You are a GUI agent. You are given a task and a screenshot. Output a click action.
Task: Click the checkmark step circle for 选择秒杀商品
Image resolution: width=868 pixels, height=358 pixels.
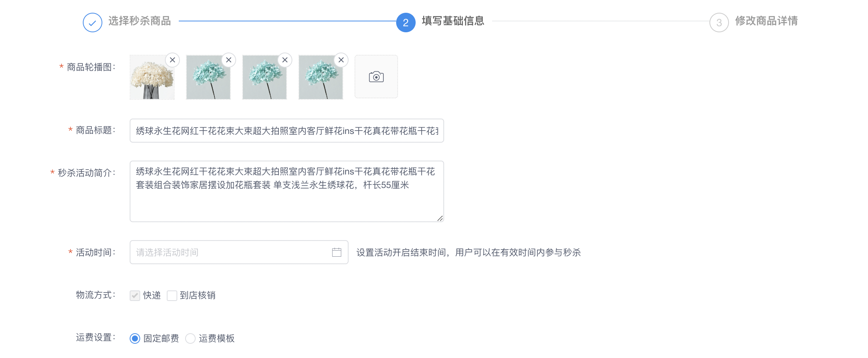coord(92,23)
